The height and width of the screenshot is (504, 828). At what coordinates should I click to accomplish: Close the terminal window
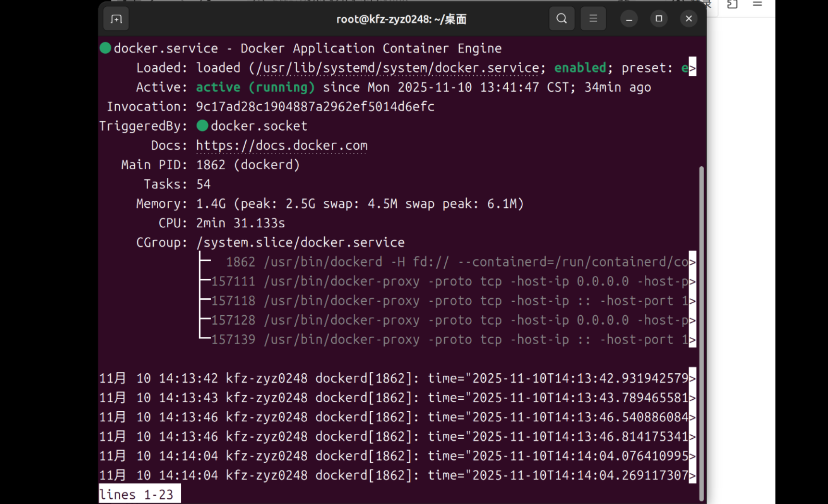tap(689, 19)
